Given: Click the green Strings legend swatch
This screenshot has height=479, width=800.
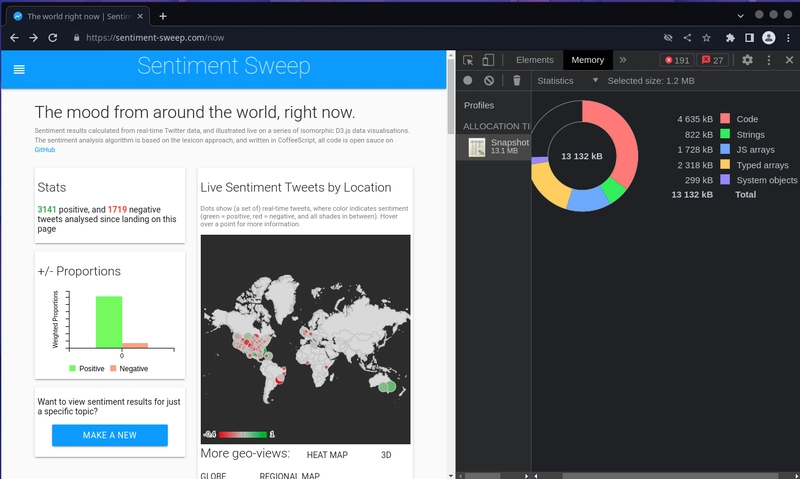Looking at the screenshot, I should [725, 134].
